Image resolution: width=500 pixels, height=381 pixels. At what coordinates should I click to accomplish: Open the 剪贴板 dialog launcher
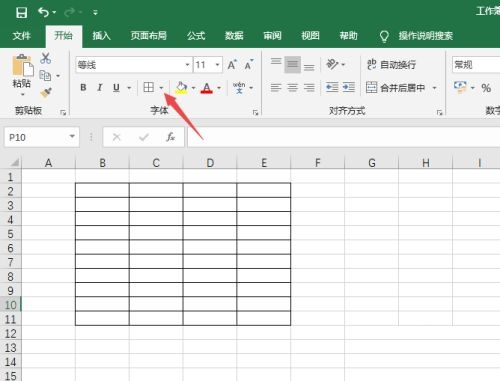coord(63,113)
